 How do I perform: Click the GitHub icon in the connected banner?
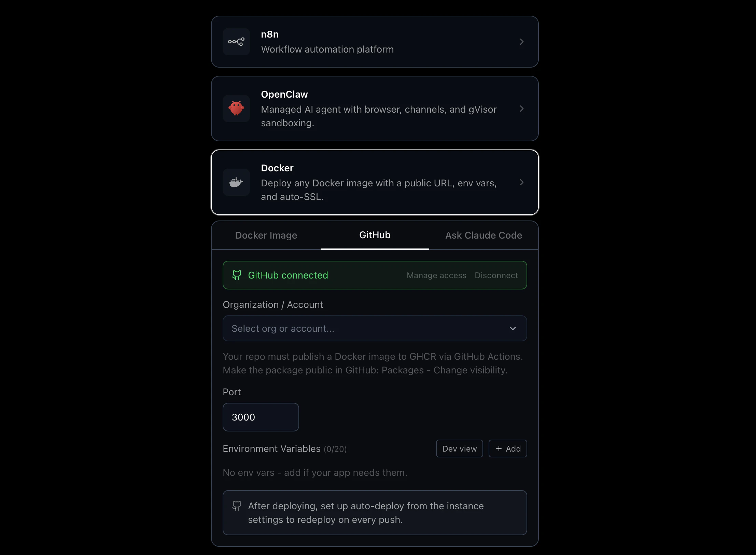(237, 275)
